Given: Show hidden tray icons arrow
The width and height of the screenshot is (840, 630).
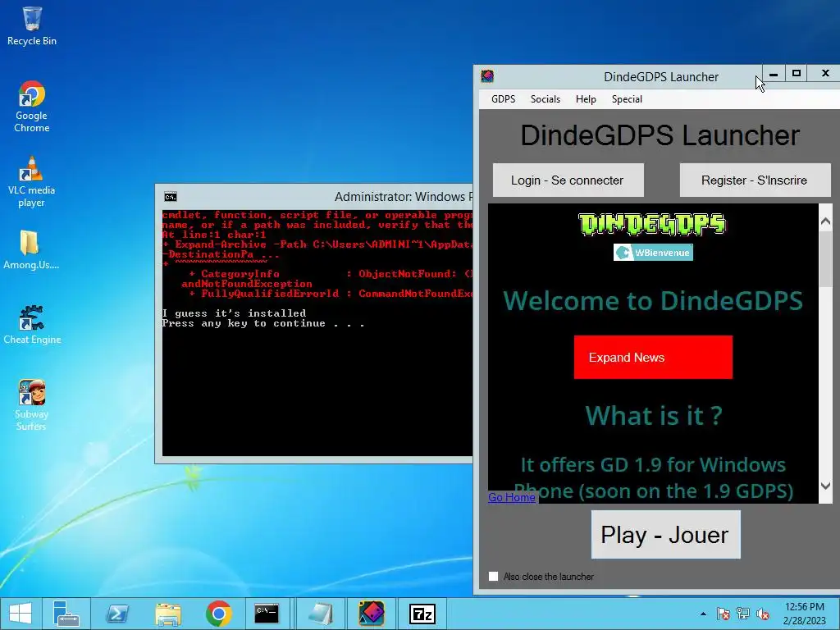Looking at the screenshot, I should coord(703,614).
